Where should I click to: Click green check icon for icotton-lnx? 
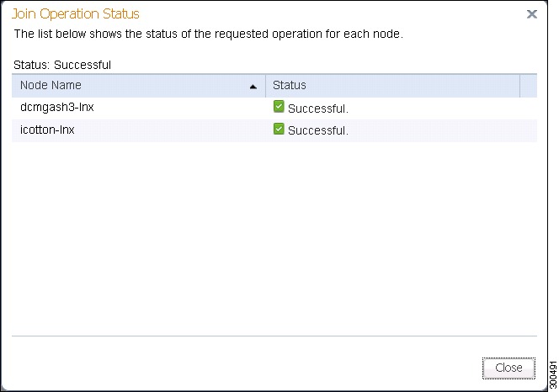coord(279,129)
